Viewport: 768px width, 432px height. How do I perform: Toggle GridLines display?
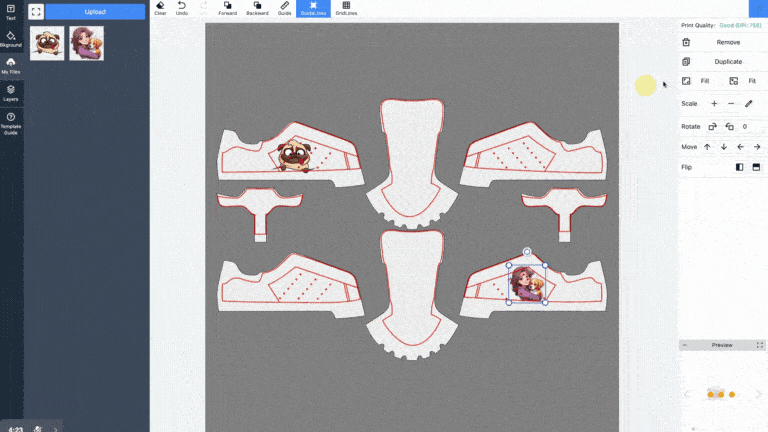coord(346,8)
